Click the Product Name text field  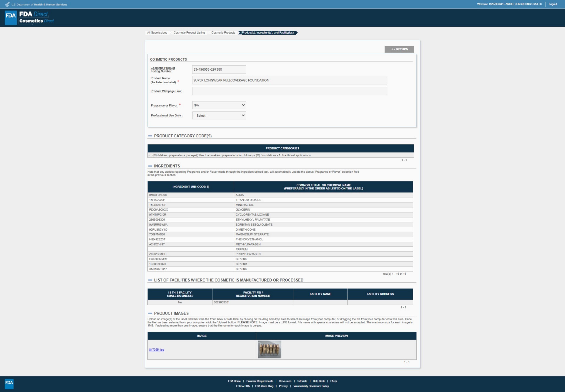(x=289, y=80)
